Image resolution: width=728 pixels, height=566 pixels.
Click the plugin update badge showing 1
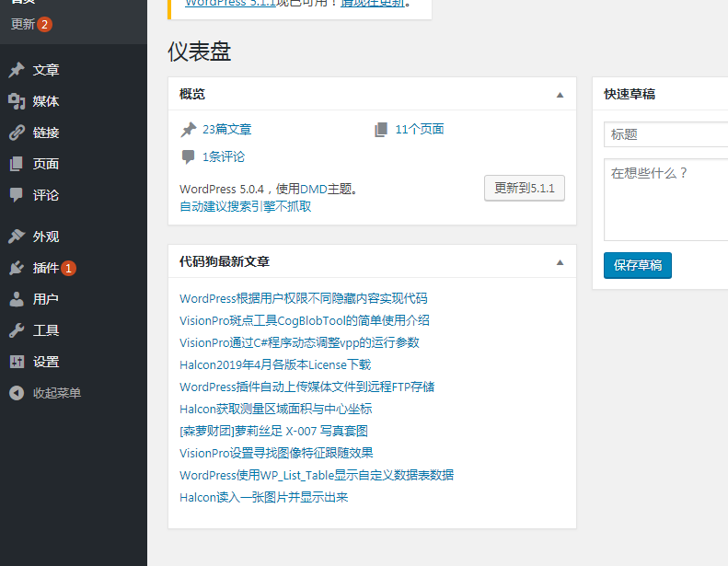tap(68, 268)
